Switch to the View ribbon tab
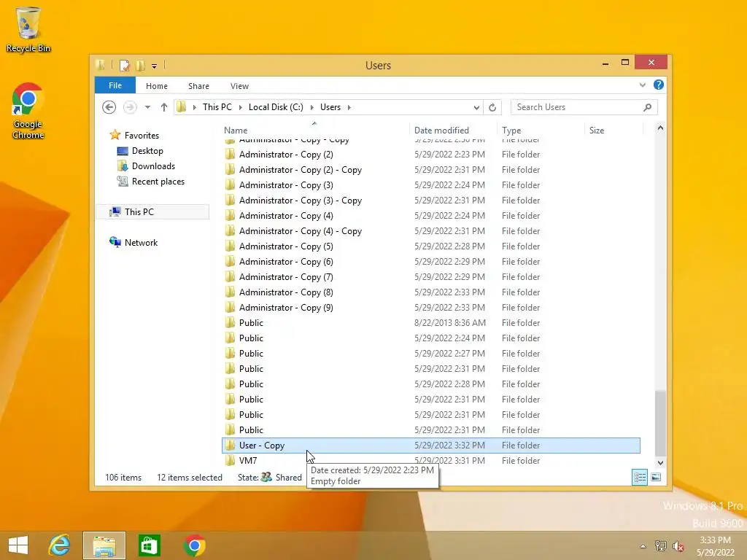 (x=239, y=86)
